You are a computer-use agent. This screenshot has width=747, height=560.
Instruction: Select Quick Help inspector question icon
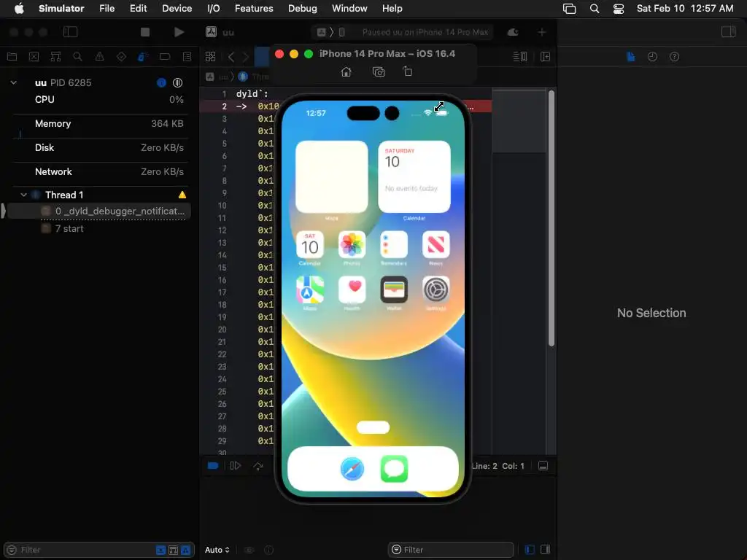675,57
